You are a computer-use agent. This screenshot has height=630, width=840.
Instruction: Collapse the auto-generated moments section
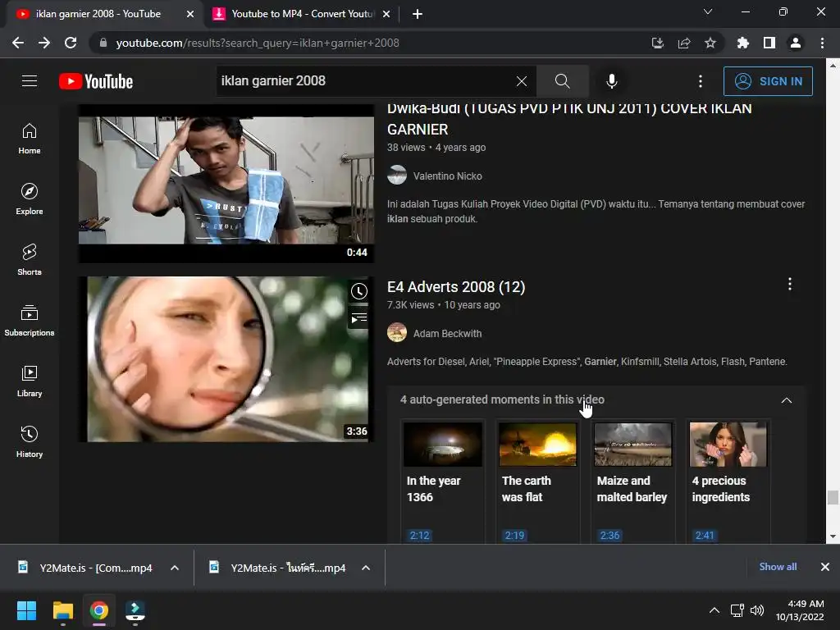click(787, 400)
